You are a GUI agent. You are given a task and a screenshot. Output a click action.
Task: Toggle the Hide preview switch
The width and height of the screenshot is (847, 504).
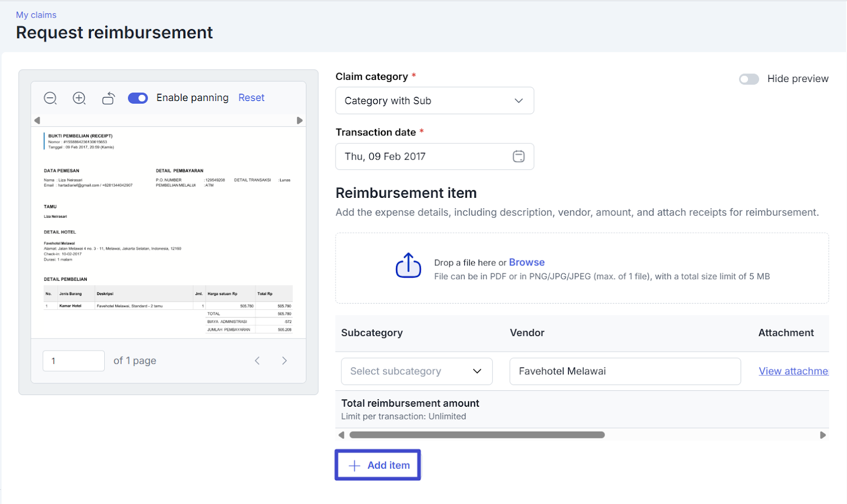pyautogui.click(x=749, y=79)
